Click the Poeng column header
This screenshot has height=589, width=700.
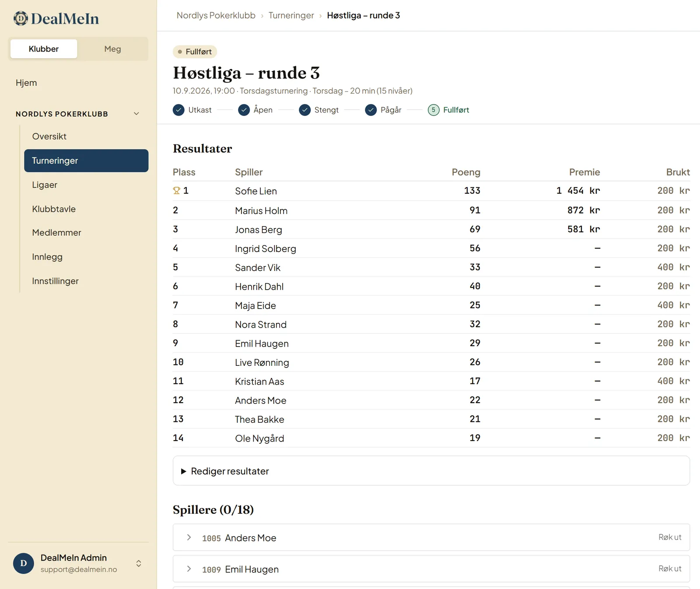466,172
